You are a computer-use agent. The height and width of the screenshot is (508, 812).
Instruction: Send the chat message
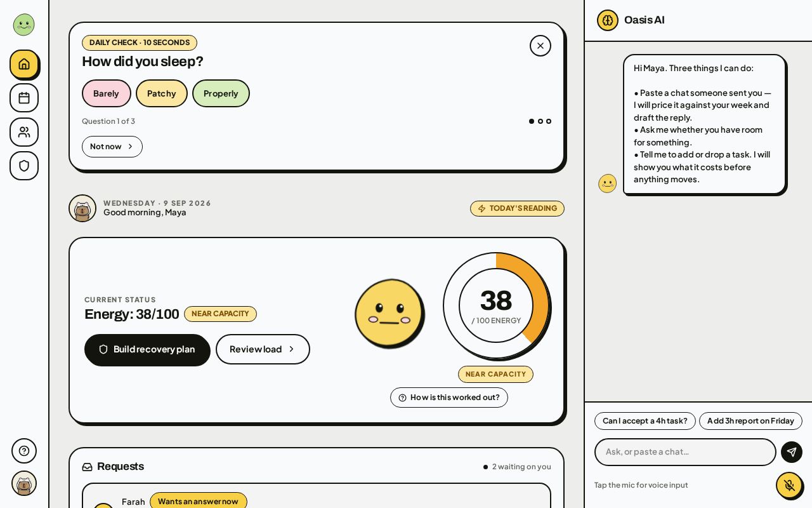tap(792, 452)
